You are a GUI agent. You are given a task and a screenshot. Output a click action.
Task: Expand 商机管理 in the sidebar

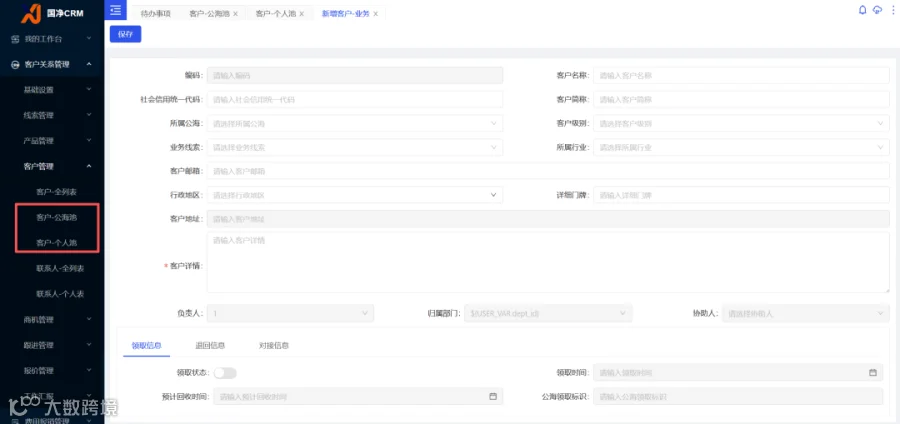[52, 320]
